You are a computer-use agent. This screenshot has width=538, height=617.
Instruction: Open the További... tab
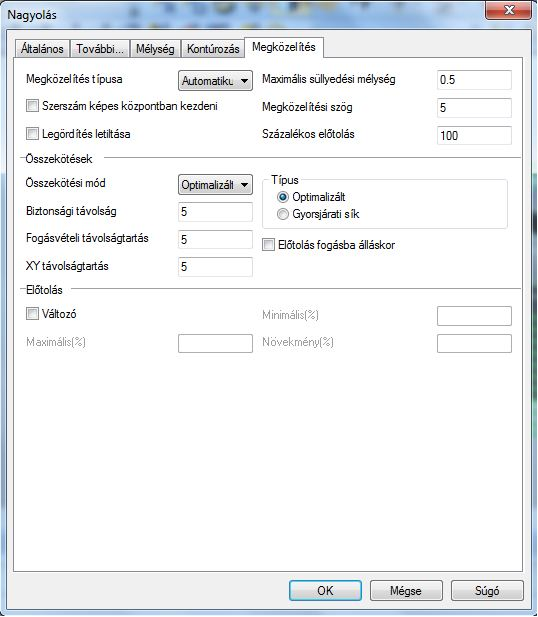click(100, 49)
